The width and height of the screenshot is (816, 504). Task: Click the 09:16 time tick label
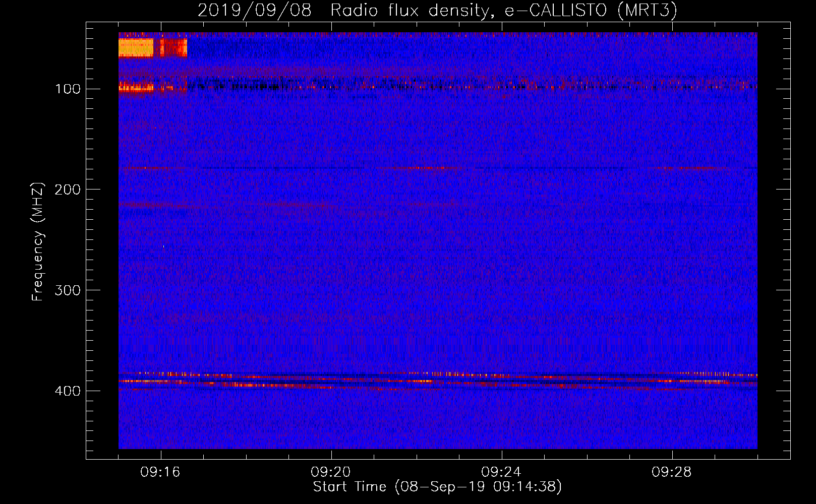(x=160, y=472)
